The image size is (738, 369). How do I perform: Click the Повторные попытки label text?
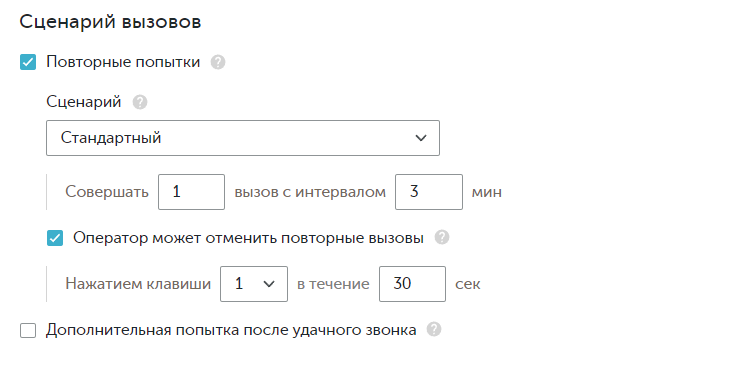(123, 62)
